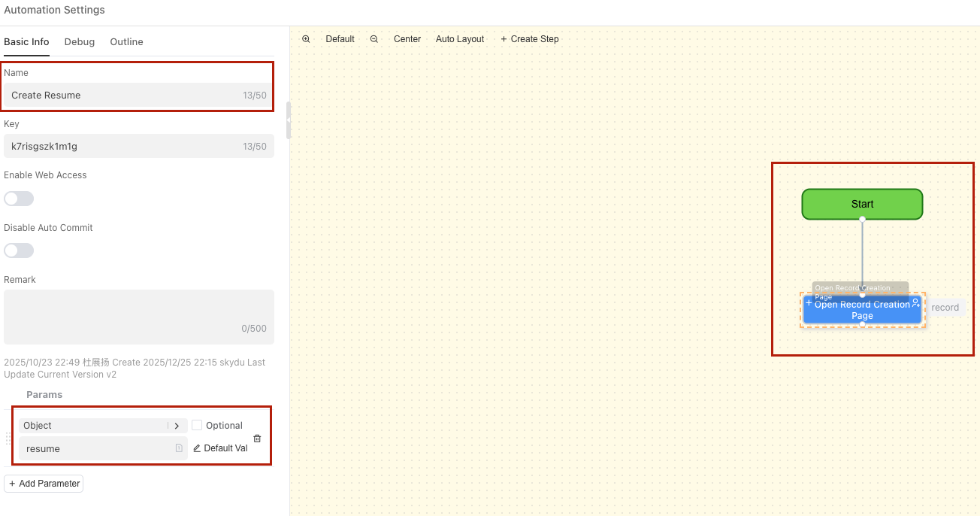The width and height of the screenshot is (980, 516).
Task: Toggle the Enable Web Access switch
Action: tap(19, 199)
